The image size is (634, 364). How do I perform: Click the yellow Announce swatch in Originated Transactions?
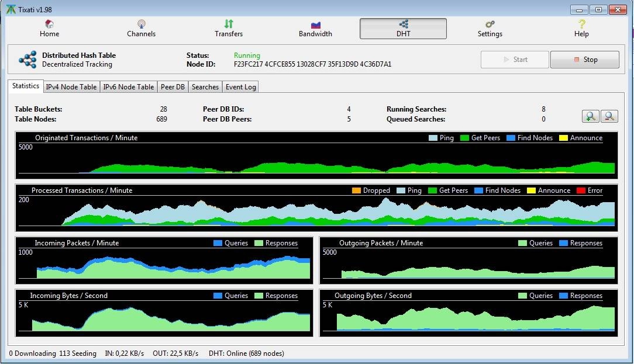point(563,138)
